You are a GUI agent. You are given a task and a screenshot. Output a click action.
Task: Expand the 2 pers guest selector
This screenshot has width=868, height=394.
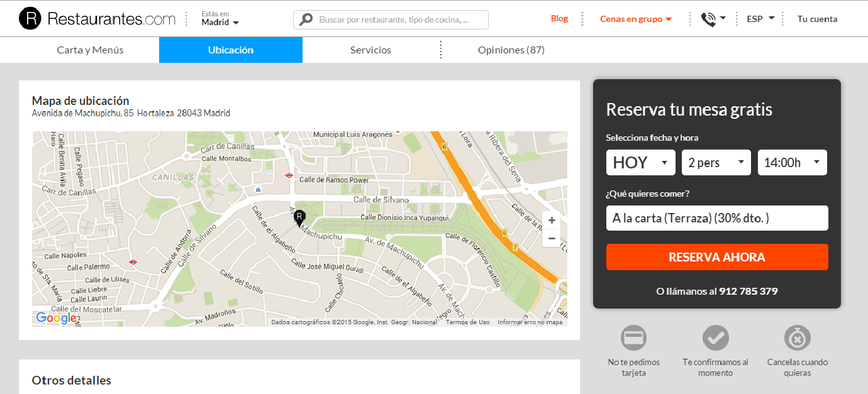(x=716, y=163)
